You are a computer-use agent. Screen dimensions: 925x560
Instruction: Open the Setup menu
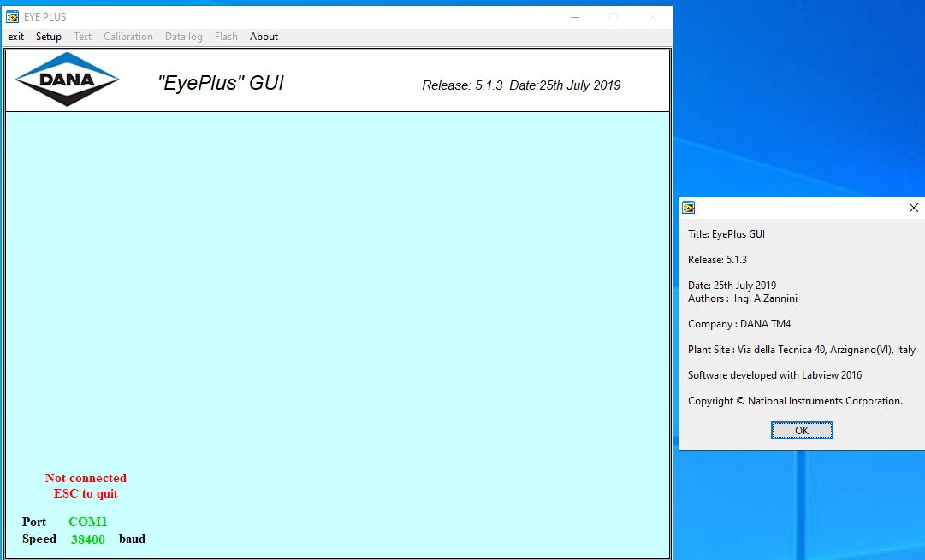(x=49, y=37)
